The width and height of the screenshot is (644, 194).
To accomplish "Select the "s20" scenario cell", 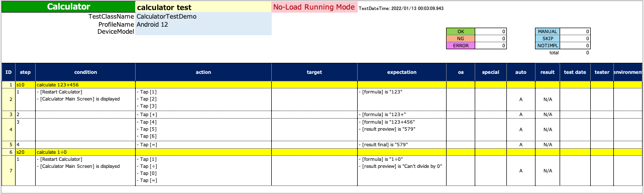I will 26,152.
